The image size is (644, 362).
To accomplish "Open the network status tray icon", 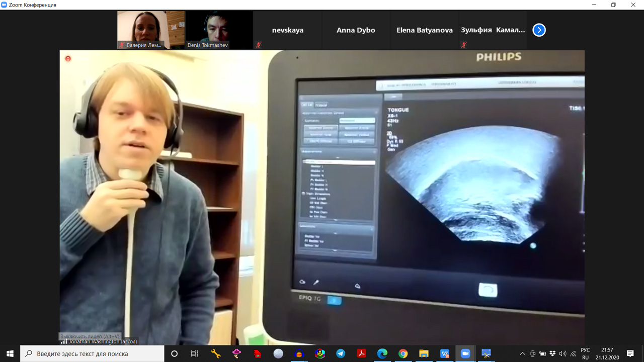I will click(x=573, y=354).
